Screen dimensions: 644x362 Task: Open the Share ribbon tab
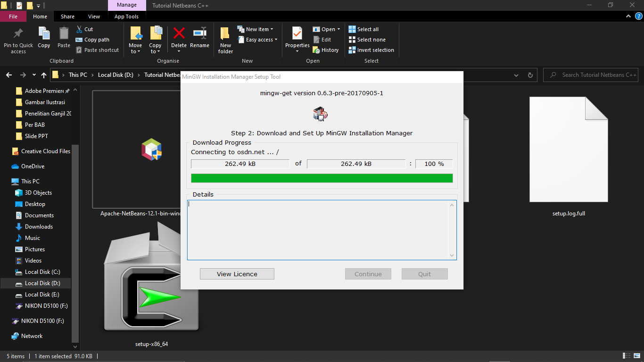coord(67,16)
